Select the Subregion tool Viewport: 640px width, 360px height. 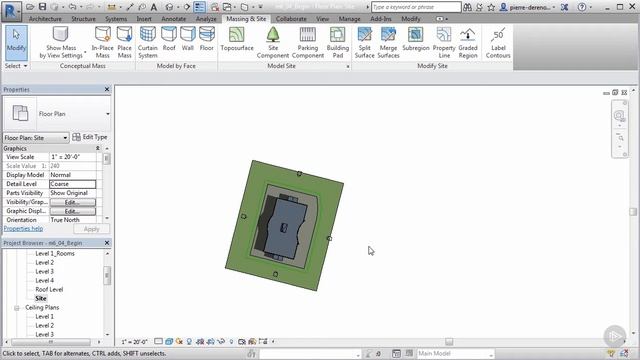[416, 39]
